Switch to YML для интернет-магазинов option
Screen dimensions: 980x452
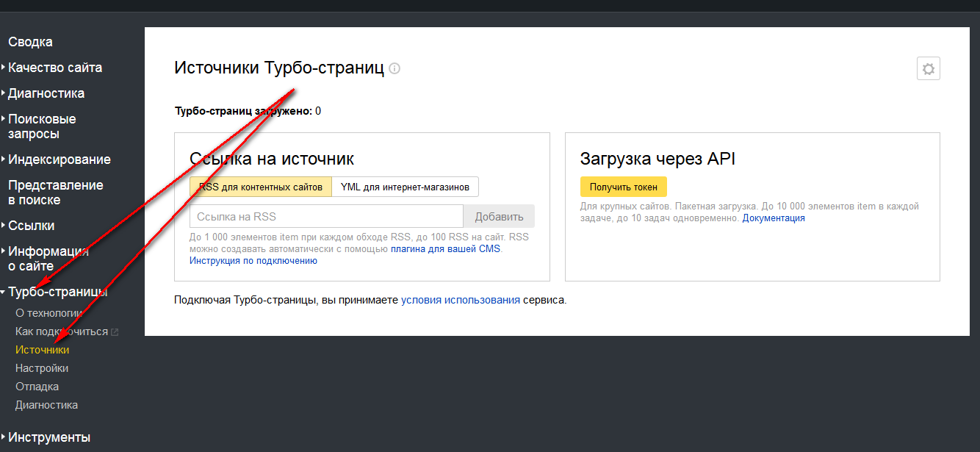[405, 187]
